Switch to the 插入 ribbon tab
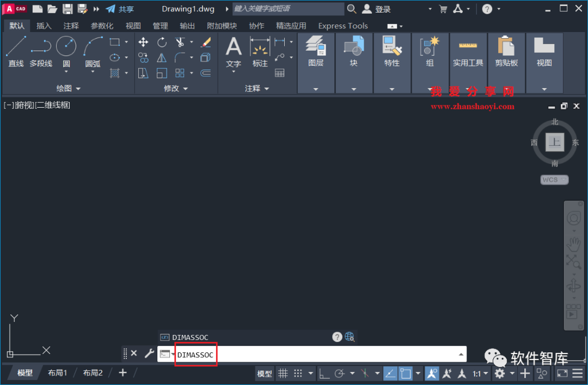 coord(44,26)
